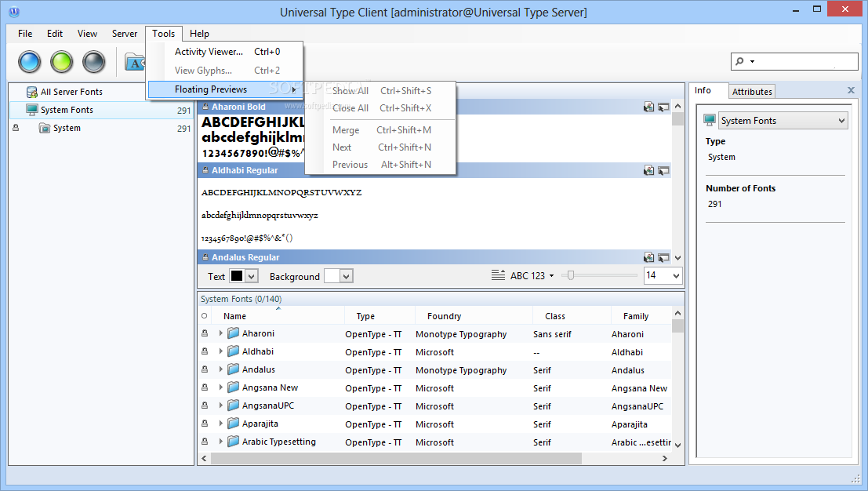This screenshot has height=491, width=868.
Task: Click the Andalus family folder icon
Action: 234,369
